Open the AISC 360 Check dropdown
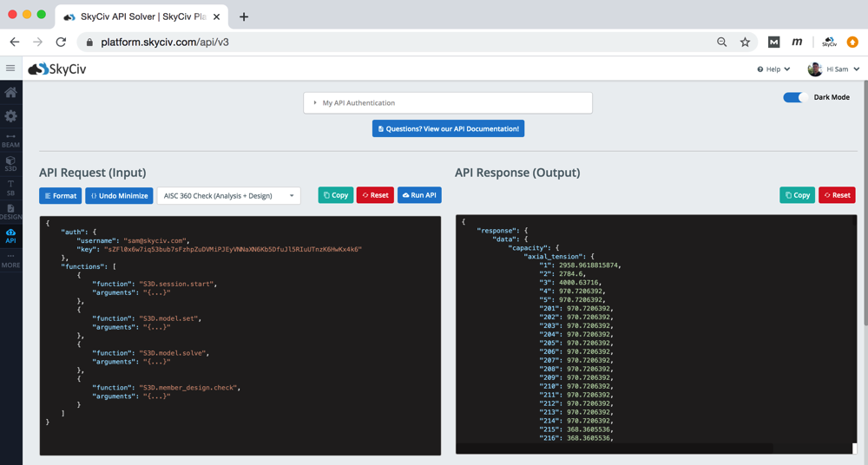 click(228, 195)
